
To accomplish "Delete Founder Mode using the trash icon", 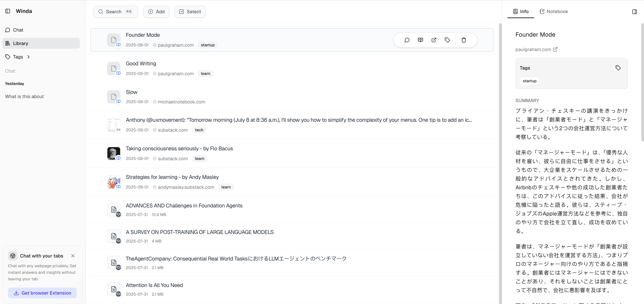I will click(464, 40).
